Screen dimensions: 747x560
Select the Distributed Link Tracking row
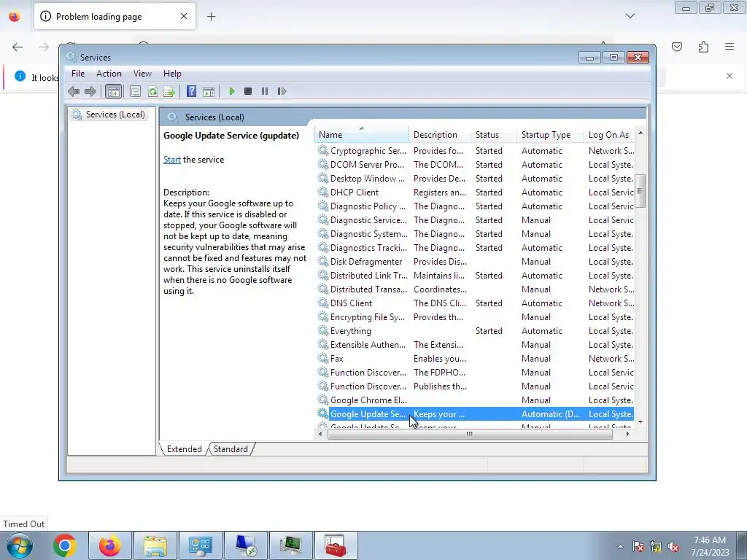click(x=474, y=275)
